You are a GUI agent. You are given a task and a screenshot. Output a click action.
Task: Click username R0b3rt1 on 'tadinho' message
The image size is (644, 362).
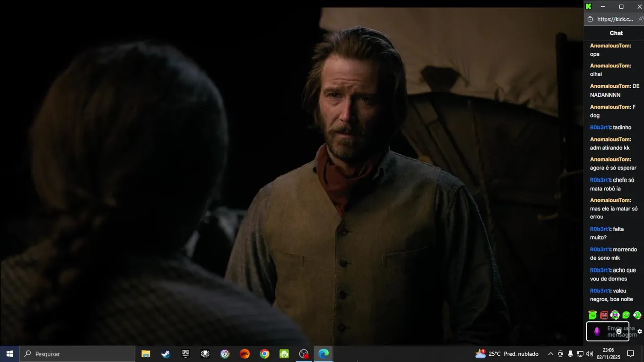(x=600, y=127)
